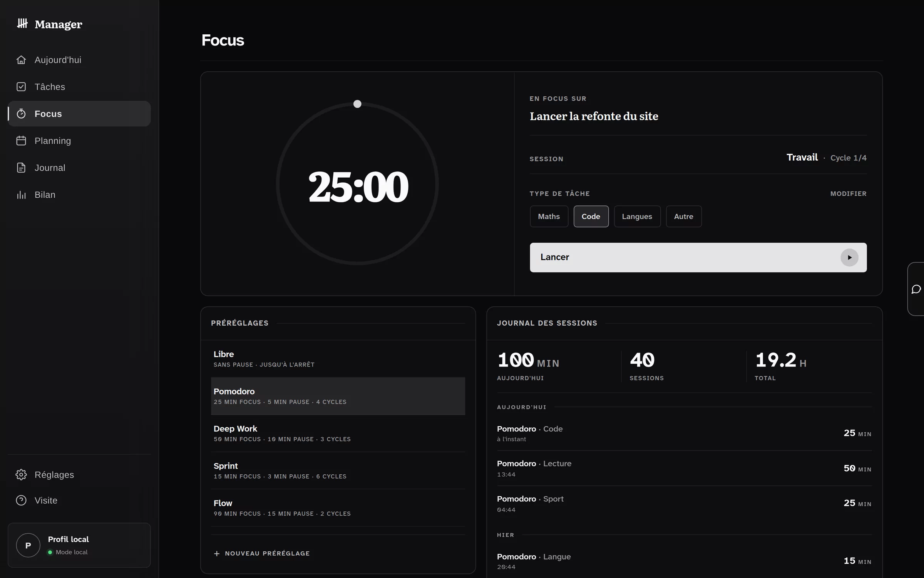Click the Focus page heading
The image size is (924, 578).
(x=223, y=40)
